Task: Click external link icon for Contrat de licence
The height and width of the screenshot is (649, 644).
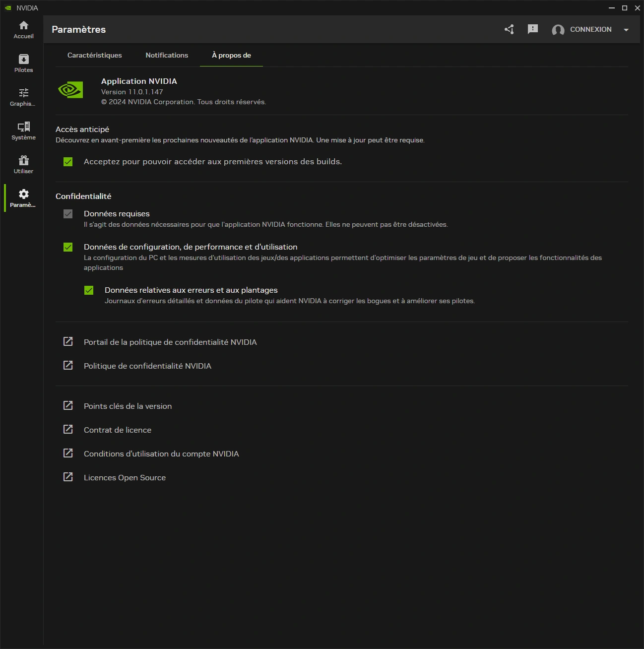Action: click(68, 429)
